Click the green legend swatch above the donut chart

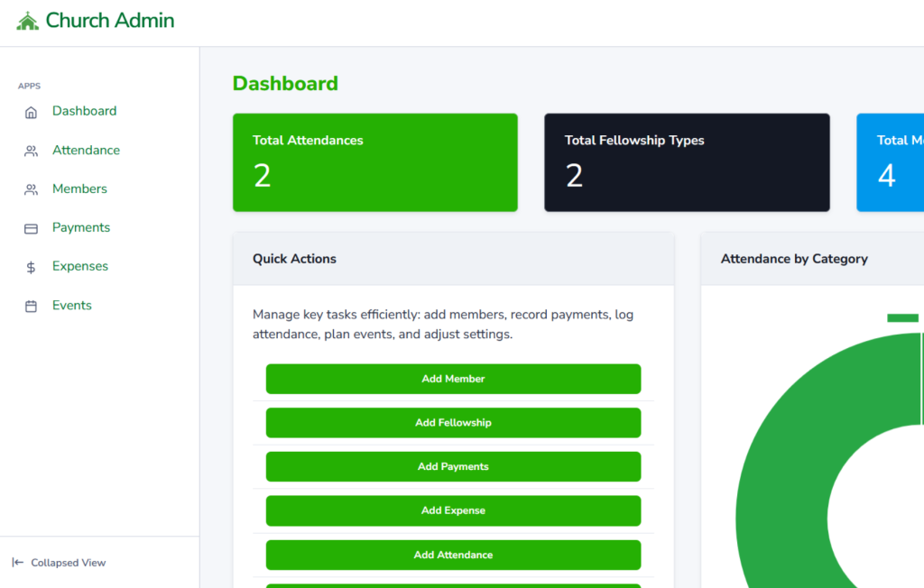tap(901, 317)
